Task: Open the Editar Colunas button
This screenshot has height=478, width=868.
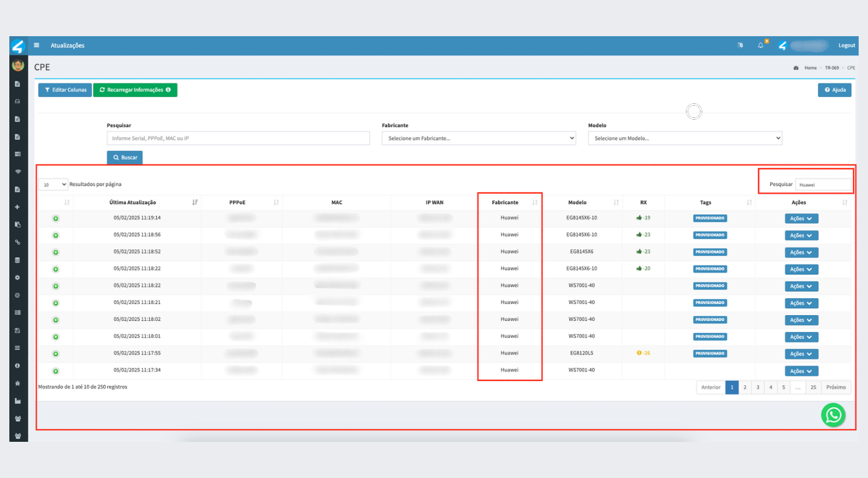Action: pos(65,90)
